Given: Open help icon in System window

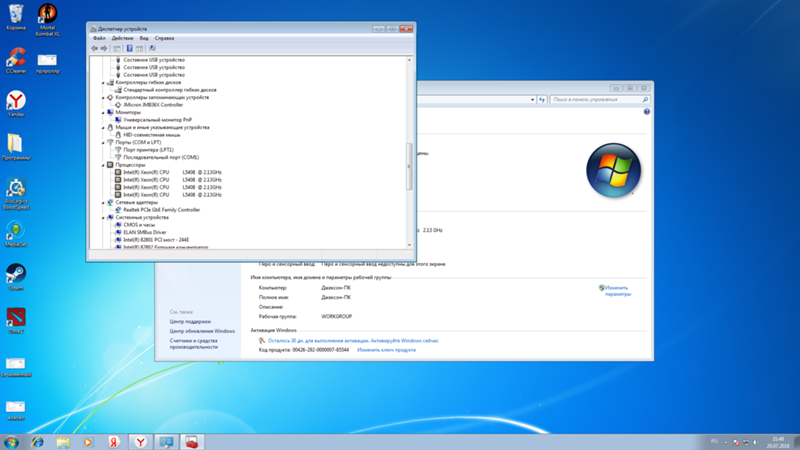Looking at the screenshot, I should pyautogui.click(x=646, y=112).
